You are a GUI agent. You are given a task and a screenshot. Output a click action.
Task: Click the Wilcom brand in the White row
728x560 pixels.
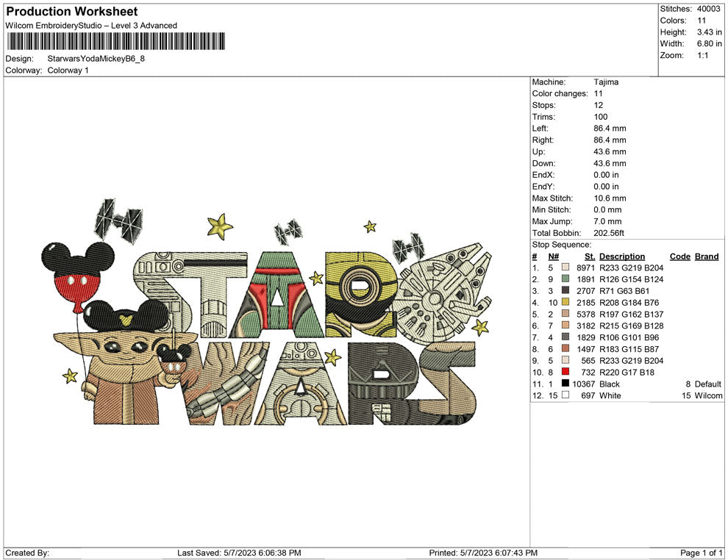[708, 395]
